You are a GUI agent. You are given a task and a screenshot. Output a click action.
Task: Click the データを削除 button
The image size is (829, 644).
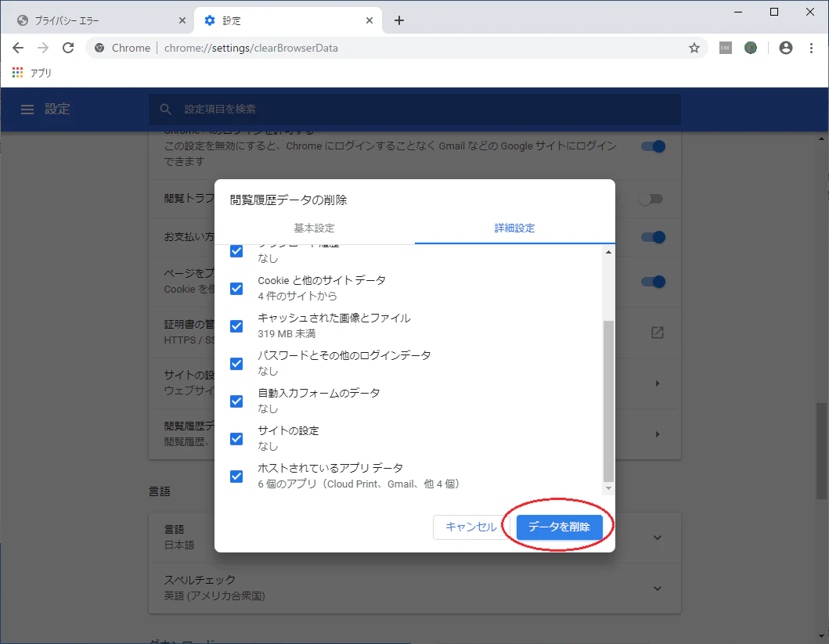pos(560,527)
